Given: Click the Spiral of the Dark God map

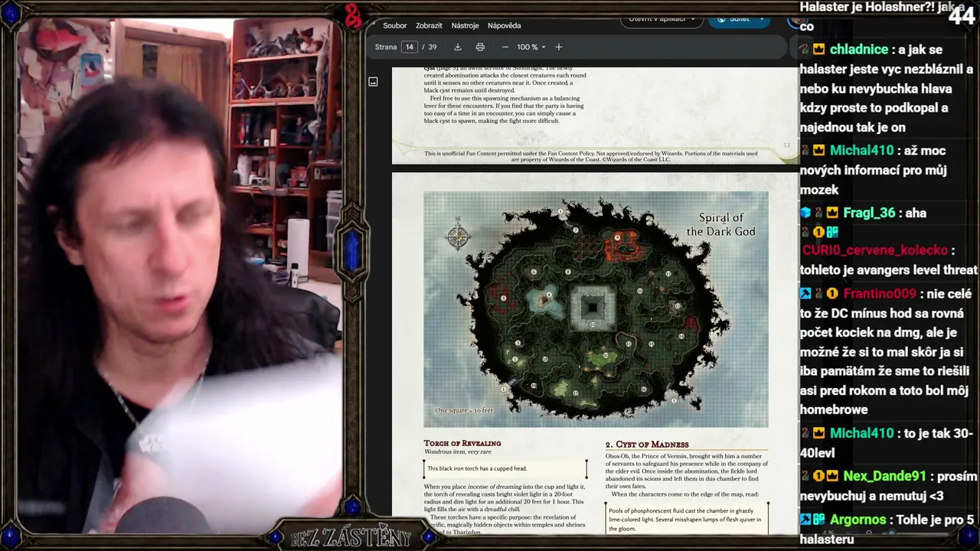Looking at the screenshot, I should coord(596,309).
